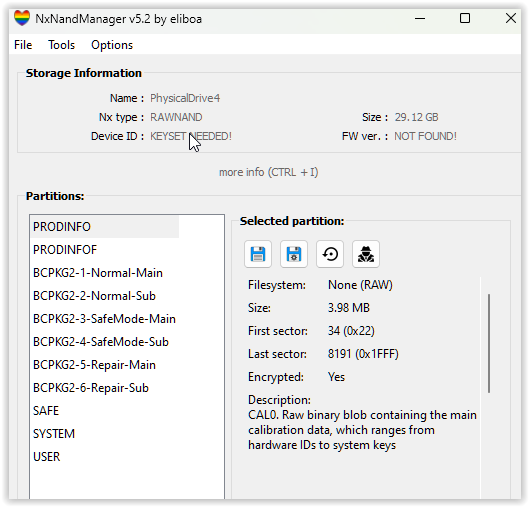Screen dimensions: 529x507
Task: Select the BCPKG2-3-SafeMode-Main partition
Action: coord(105,319)
